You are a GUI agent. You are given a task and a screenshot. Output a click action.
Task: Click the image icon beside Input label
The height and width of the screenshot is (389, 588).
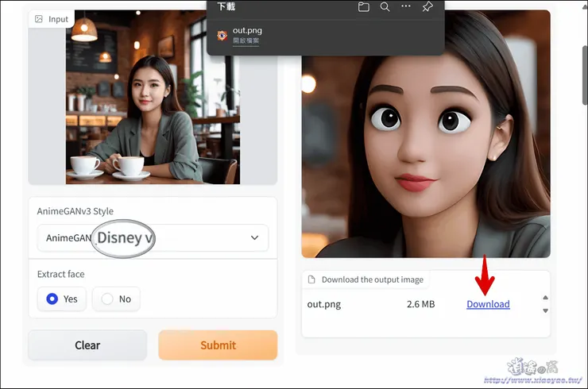(39, 19)
